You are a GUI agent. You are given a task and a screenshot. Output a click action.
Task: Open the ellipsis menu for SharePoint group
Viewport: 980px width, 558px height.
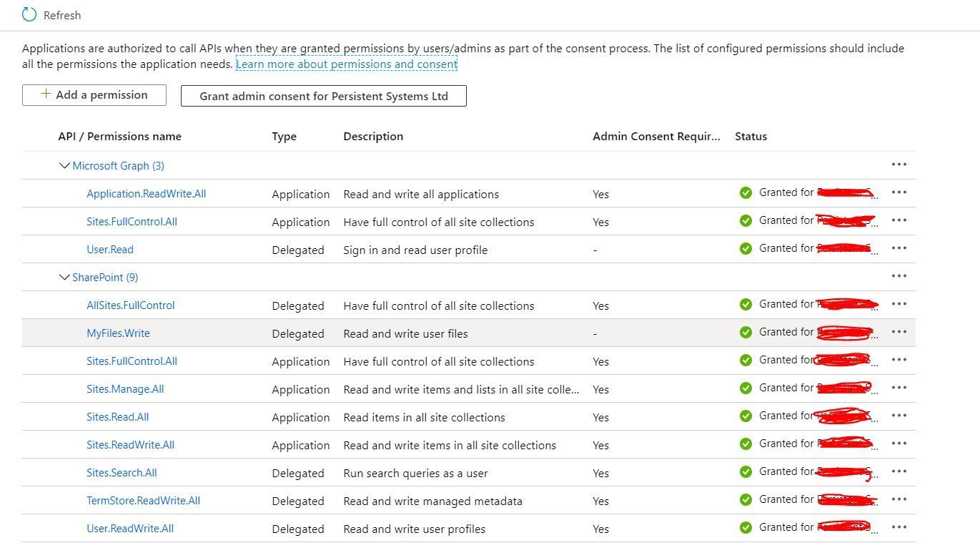899,276
